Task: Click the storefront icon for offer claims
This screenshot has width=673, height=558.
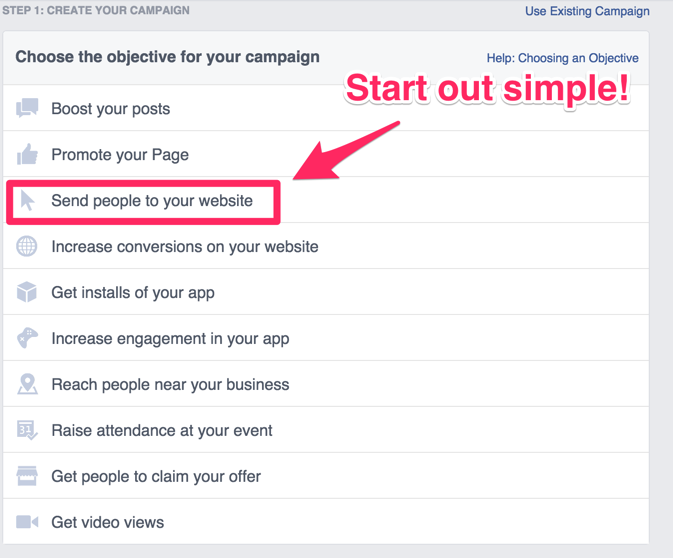Action: (x=27, y=476)
